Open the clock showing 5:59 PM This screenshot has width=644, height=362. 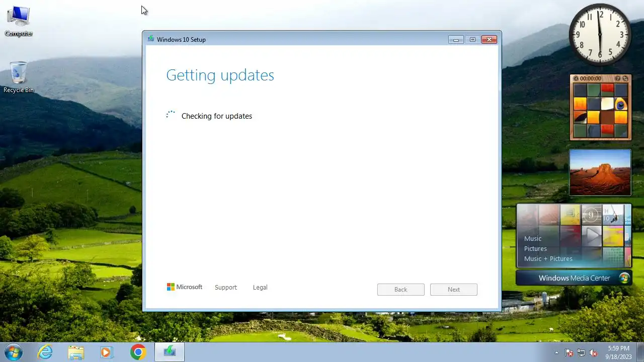click(x=618, y=348)
